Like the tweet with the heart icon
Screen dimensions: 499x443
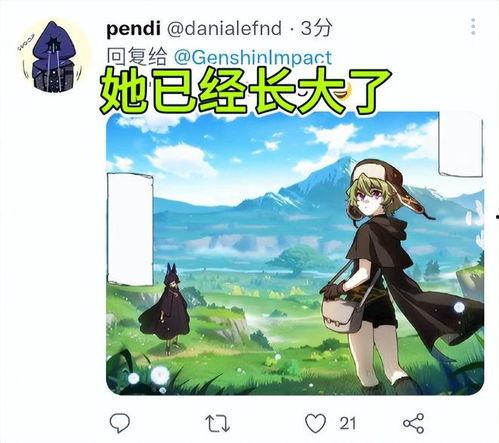(x=315, y=423)
